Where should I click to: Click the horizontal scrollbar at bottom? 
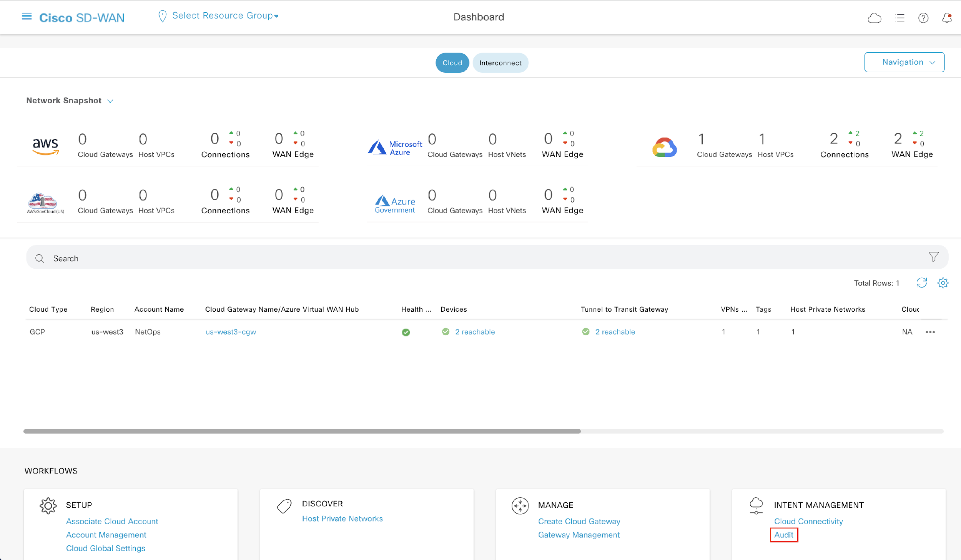302,429
